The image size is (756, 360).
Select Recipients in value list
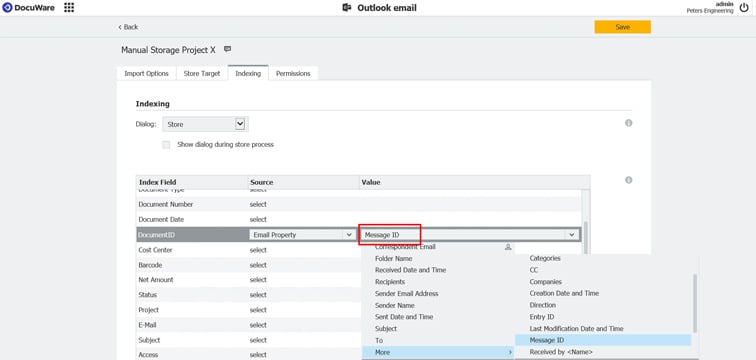(x=390, y=281)
